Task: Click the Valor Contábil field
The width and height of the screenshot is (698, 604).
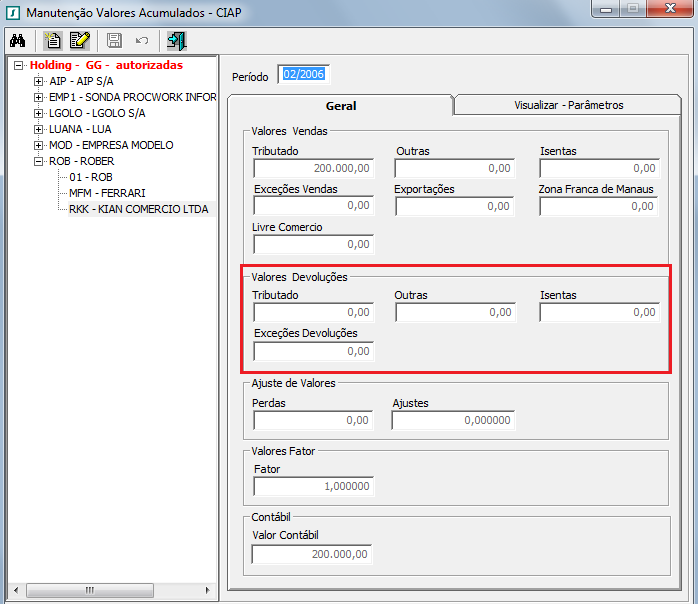Action: pyautogui.click(x=312, y=554)
